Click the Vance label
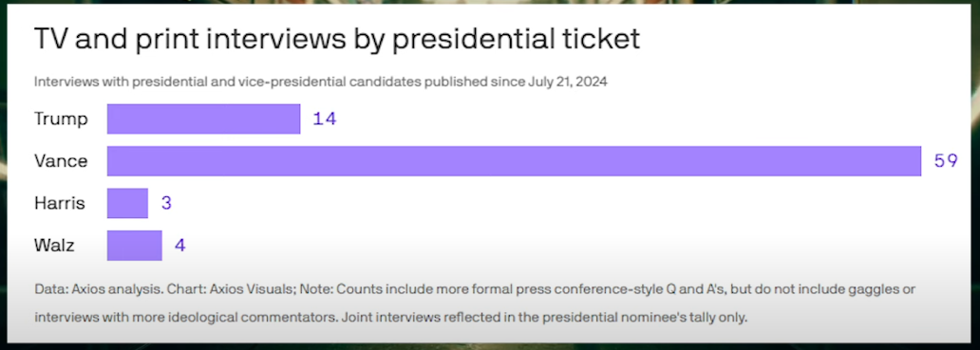Viewport: 980px width, 350px height. click(61, 161)
